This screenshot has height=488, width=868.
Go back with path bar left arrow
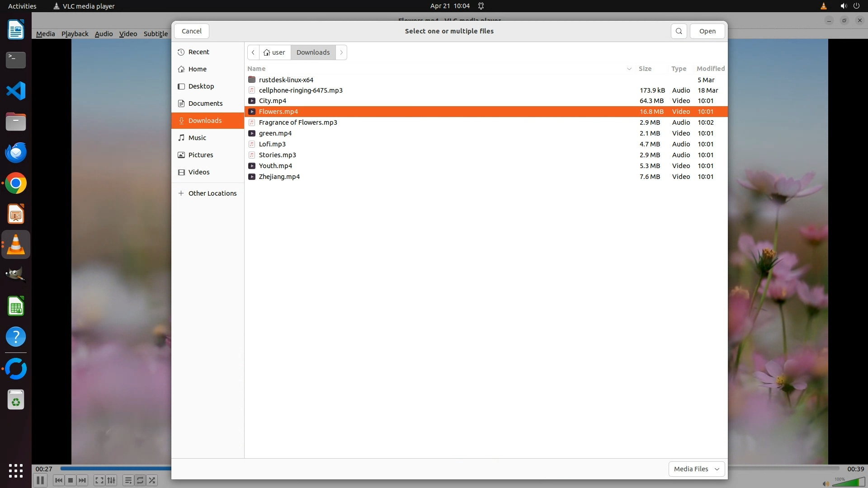click(x=253, y=52)
